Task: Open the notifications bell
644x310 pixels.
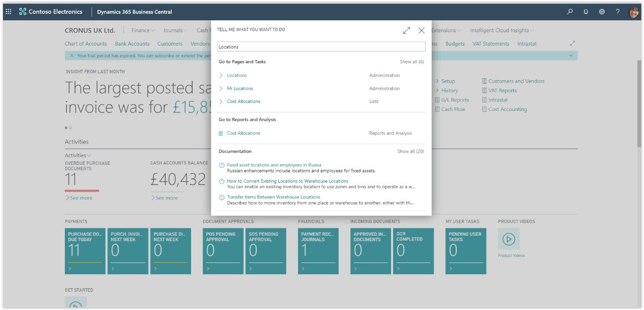Action: coord(586,11)
